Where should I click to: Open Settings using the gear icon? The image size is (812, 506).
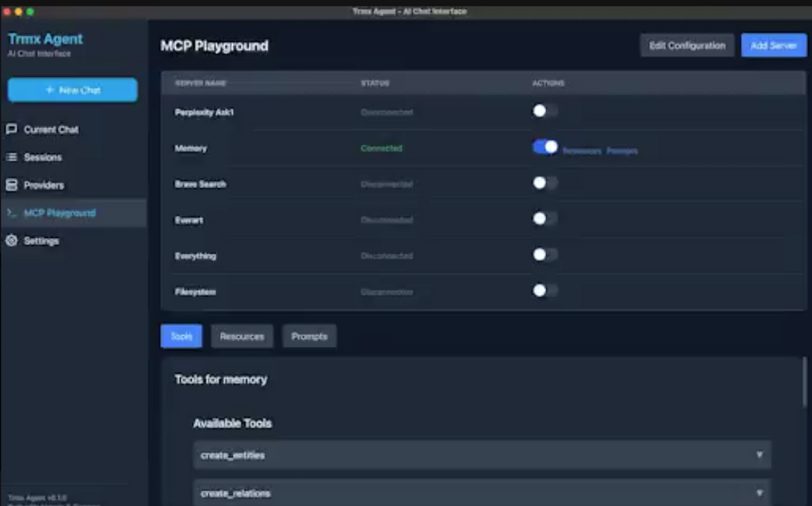(x=11, y=240)
